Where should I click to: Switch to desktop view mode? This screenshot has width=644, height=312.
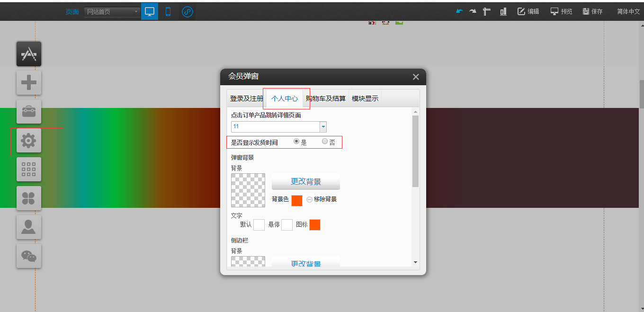pyautogui.click(x=150, y=11)
